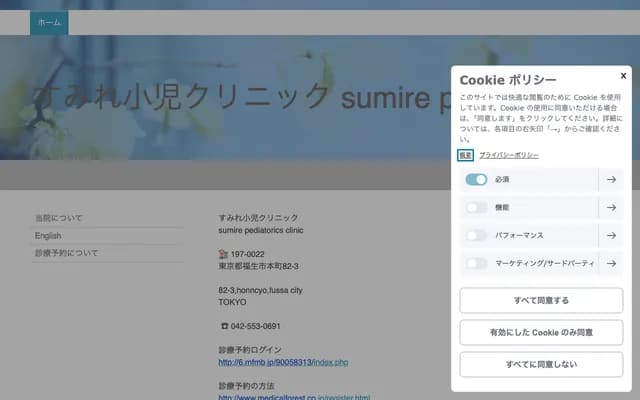Viewport: 640px width, 400px height.
Task: Expand the 機能 details arrow
Action: tap(611, 207)
